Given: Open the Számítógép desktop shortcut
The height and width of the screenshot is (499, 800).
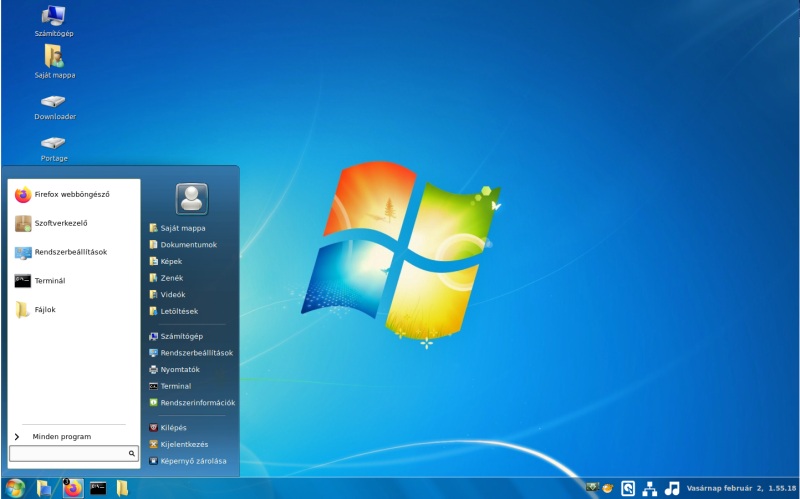Looking at the screenshot, I should (54, 21).
